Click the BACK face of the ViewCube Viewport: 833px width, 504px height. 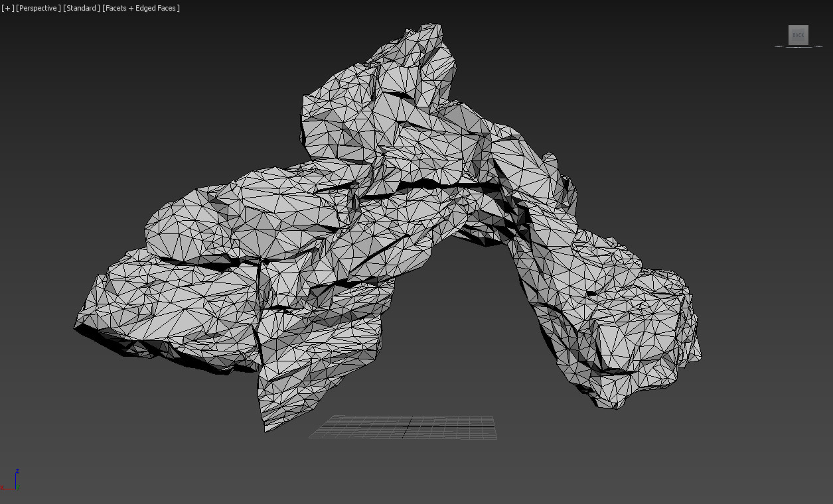coord(798,35)
